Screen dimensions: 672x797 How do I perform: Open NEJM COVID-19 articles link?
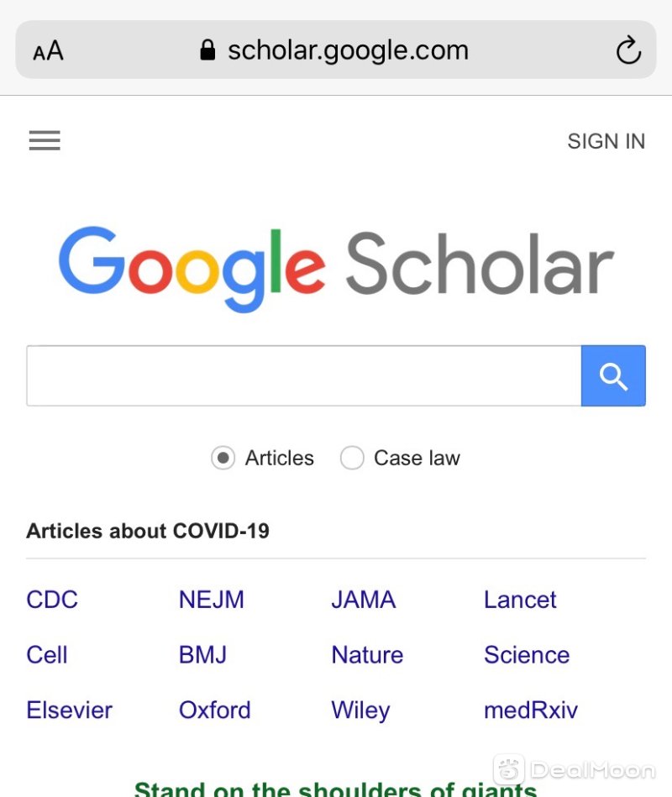(x=212, y=600)
